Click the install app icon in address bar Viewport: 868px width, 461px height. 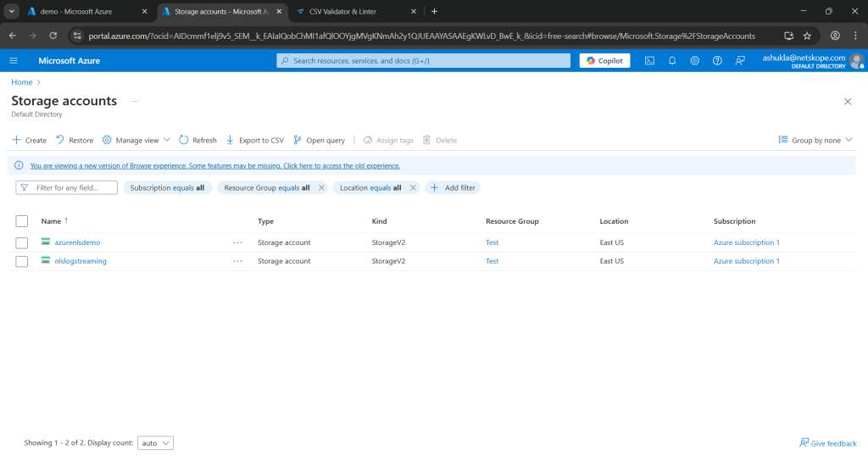(789, 36)
